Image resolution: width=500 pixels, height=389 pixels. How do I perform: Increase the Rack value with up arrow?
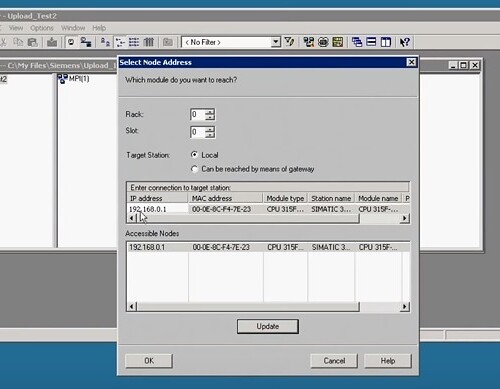[210, 111]
